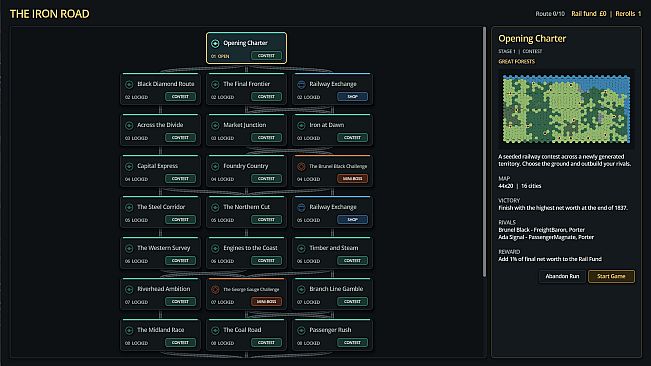This screenshot has width=651, height=366.
Task: Click the Brunel Black Challenge MINI-BOSS badge
Action: pos(352,179)
